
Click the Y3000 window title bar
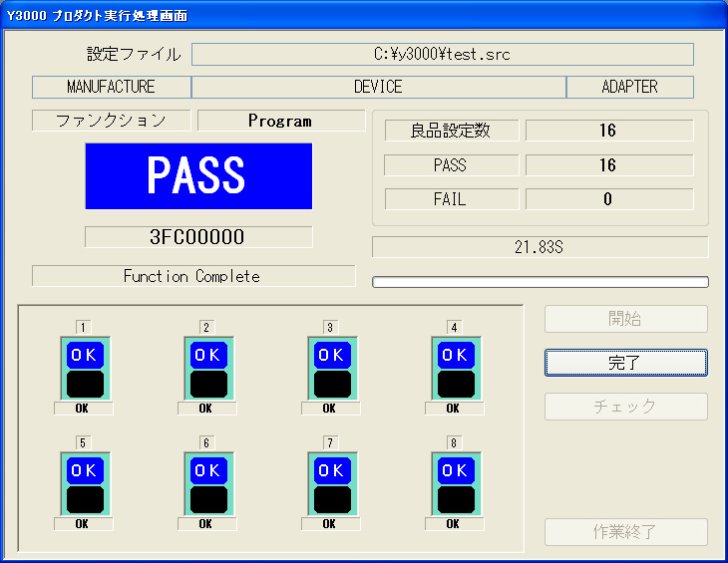pyautogui.click(x=364, y=15)
